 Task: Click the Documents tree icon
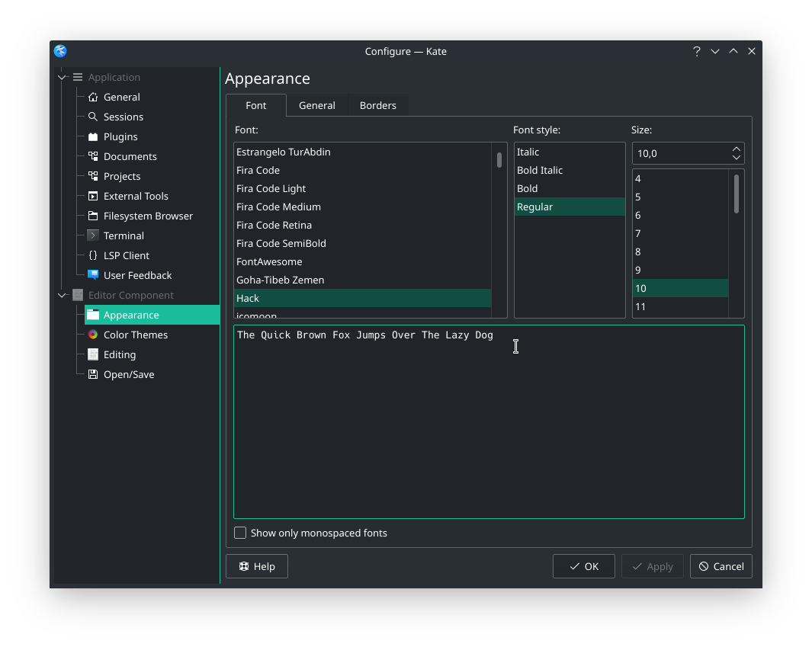[93, 156]
